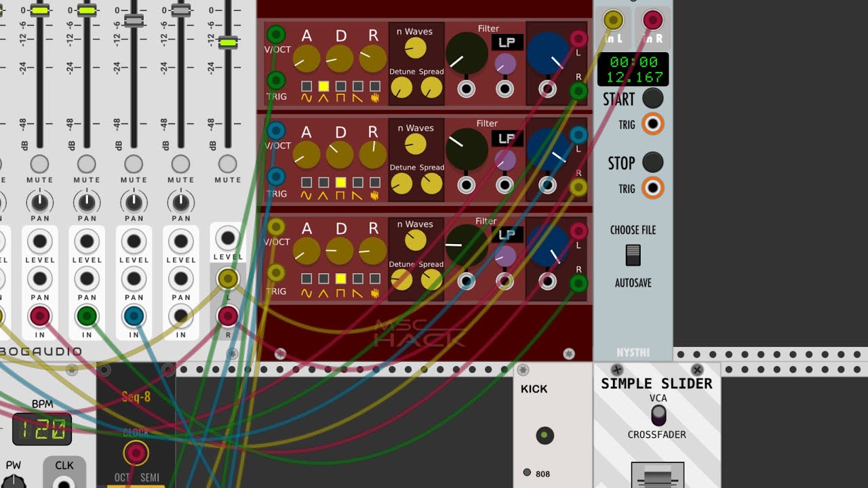
Task: Click the blue TRIG input jack
Action: 276,177
